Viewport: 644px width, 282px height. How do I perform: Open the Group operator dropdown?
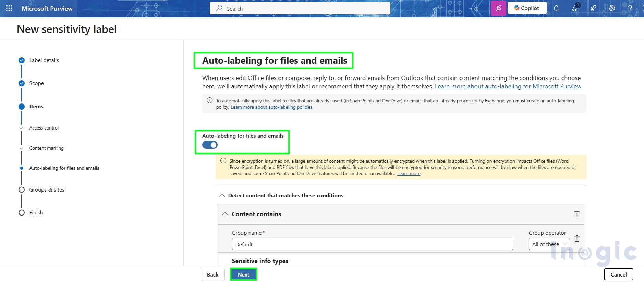(549, 244)
